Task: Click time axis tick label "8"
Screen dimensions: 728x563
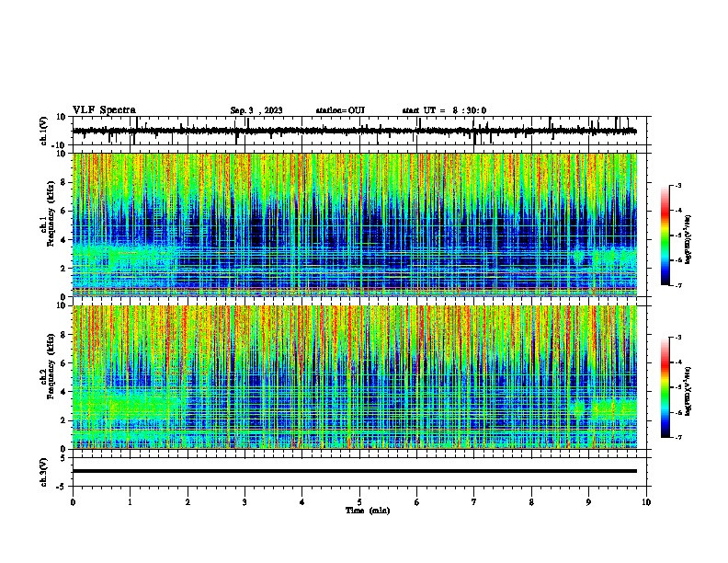Action: click(x=531, y=502)
